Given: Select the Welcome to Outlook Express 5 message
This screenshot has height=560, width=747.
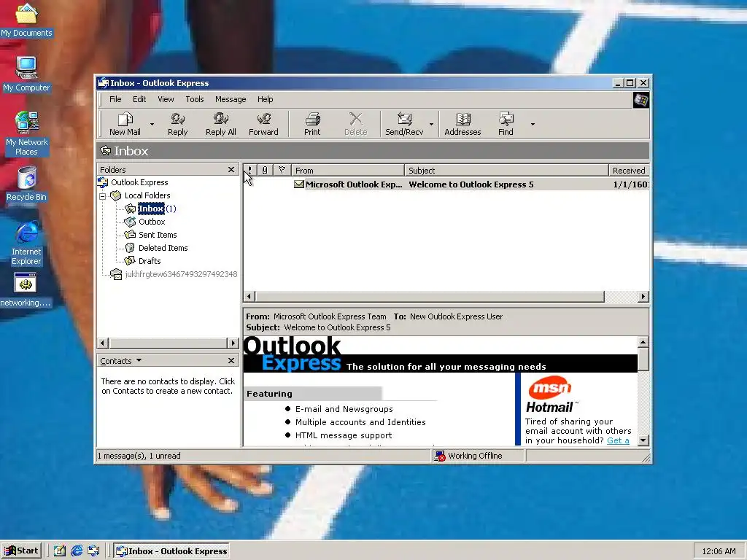Looking at the screenshot, I should [446, 184].
